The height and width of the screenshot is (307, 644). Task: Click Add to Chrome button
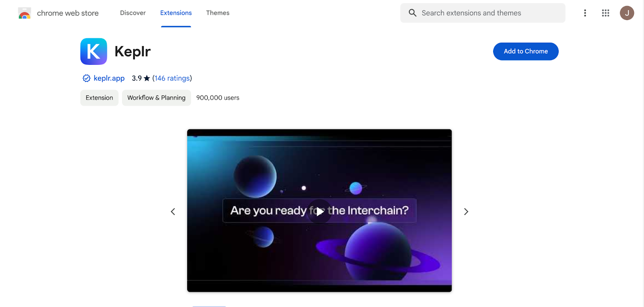pos(526,52)
